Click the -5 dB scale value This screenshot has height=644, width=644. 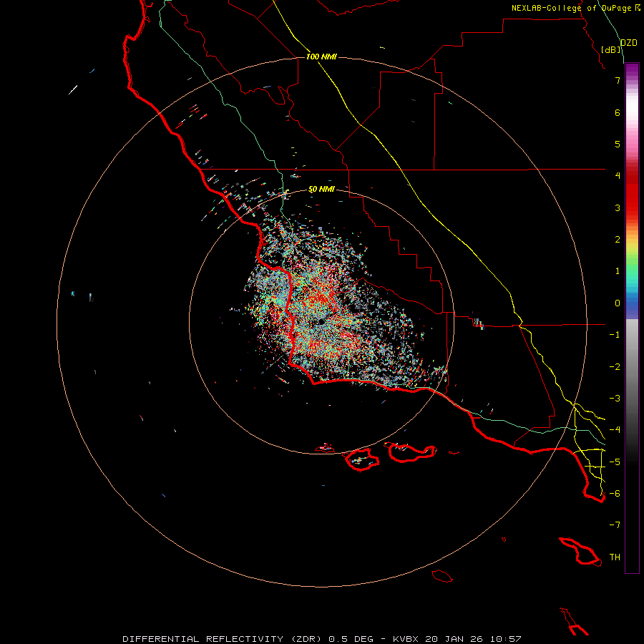(615, 462)
